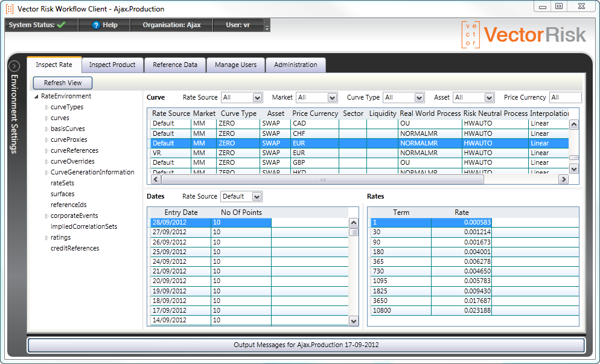This screenshot has height=364, width=600.
Task: Click the Refresh View button
Action: pos(63,83)
